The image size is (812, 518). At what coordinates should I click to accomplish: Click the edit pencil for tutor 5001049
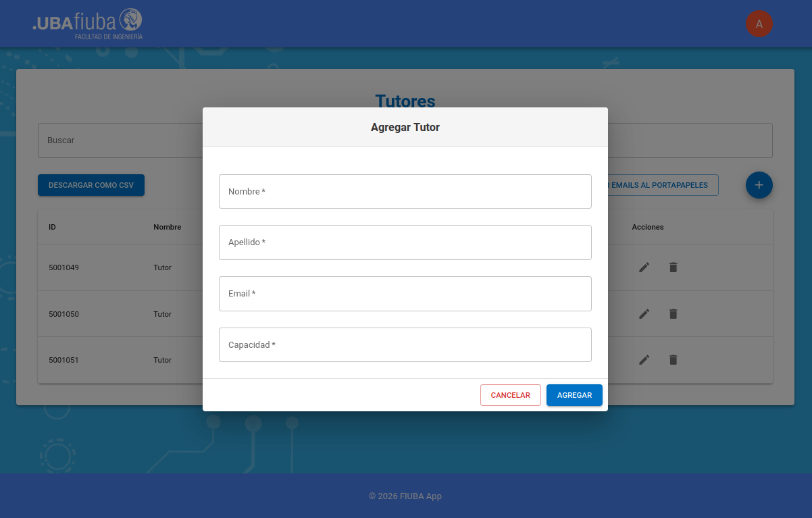point(644,267)
